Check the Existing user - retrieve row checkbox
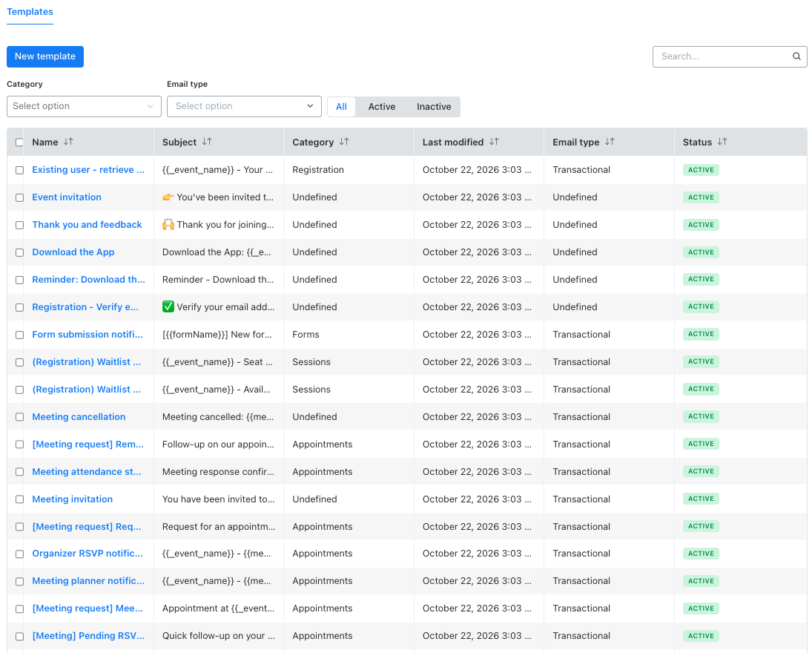 19,171
